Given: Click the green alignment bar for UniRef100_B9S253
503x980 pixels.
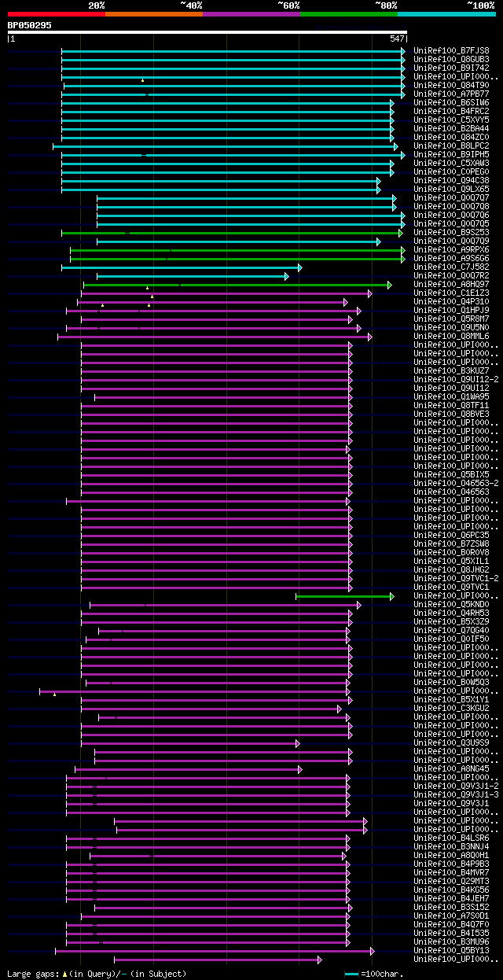Looking at the screenshot, I should 232,233.
